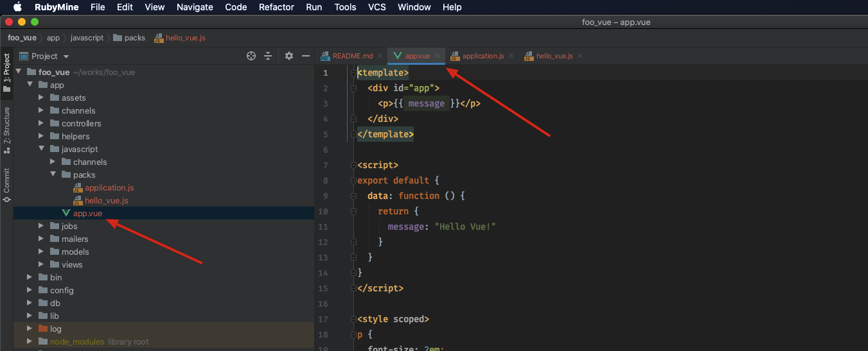
Task: Click the Vue icon beside app.vue in tree
Action: coord(66,213)
